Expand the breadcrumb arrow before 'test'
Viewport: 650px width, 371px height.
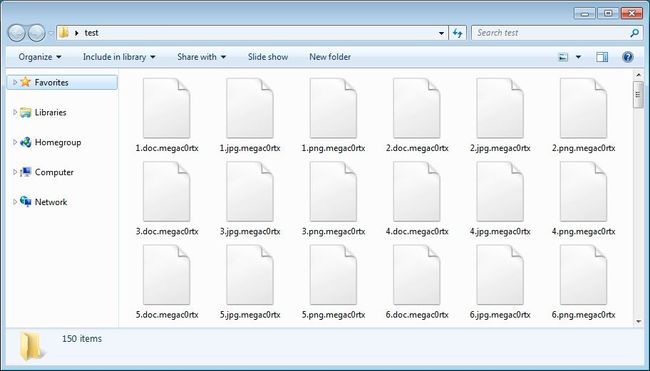click(x=76, y=33)
